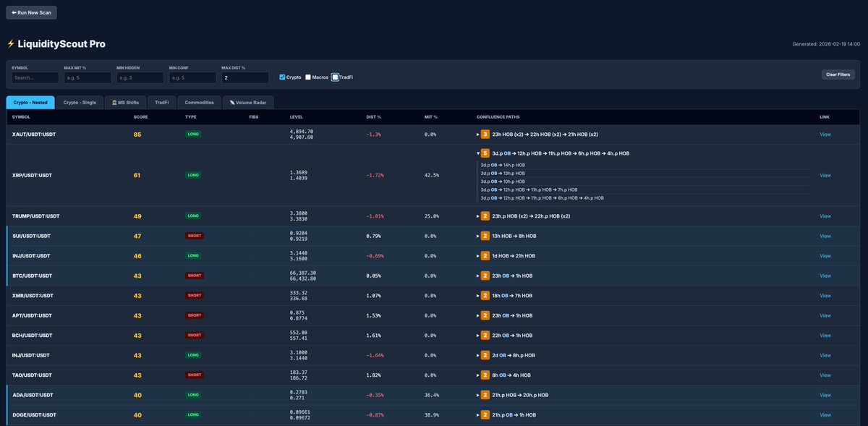The height and width of the screenshot is (426, 868).
Task: Click the MIT % column header
Action: tap(430, 116)
